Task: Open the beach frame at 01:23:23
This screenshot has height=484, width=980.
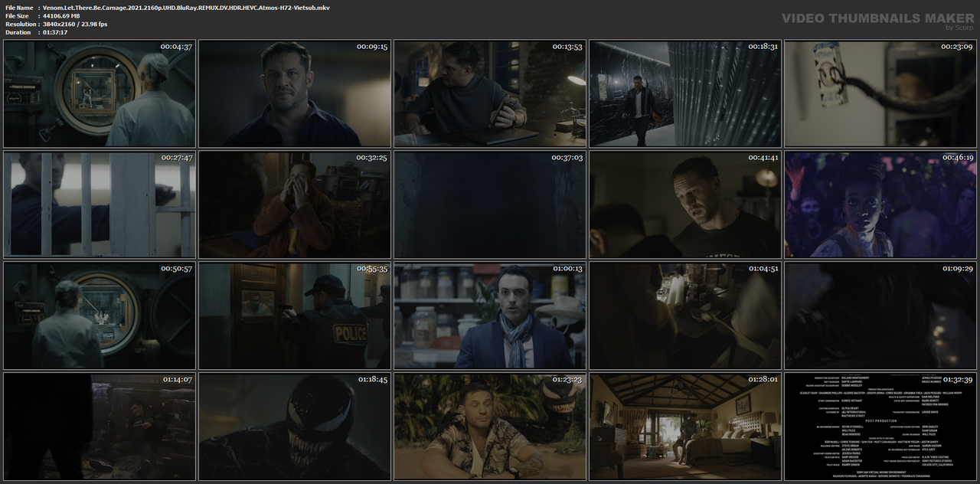Action: pyautogui.click(x=490, y=427)
